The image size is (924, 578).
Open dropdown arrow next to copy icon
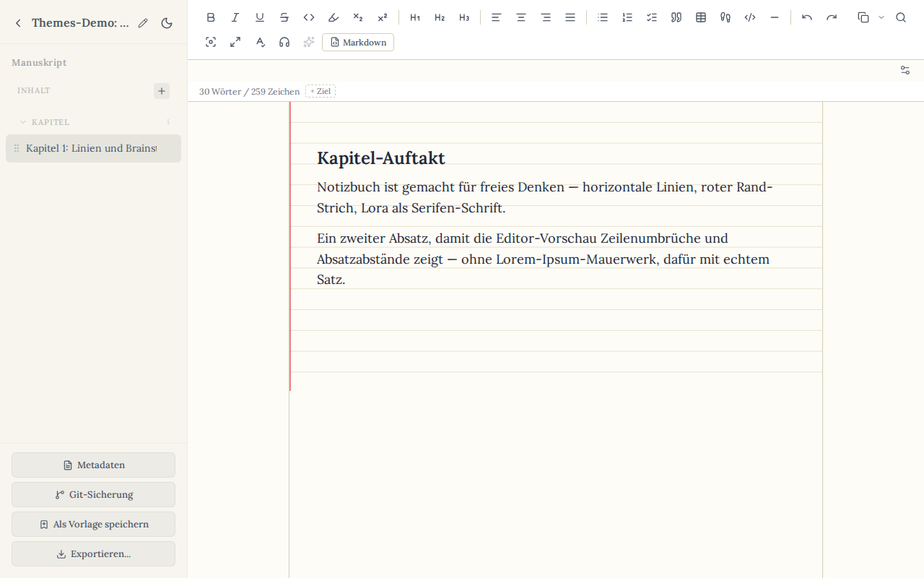pos(881,17)
